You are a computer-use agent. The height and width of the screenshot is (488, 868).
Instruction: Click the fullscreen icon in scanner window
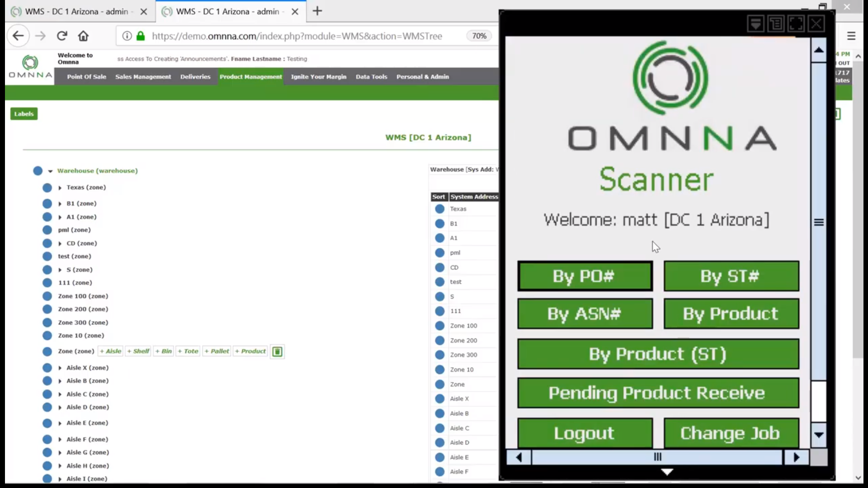click(796, 23)
